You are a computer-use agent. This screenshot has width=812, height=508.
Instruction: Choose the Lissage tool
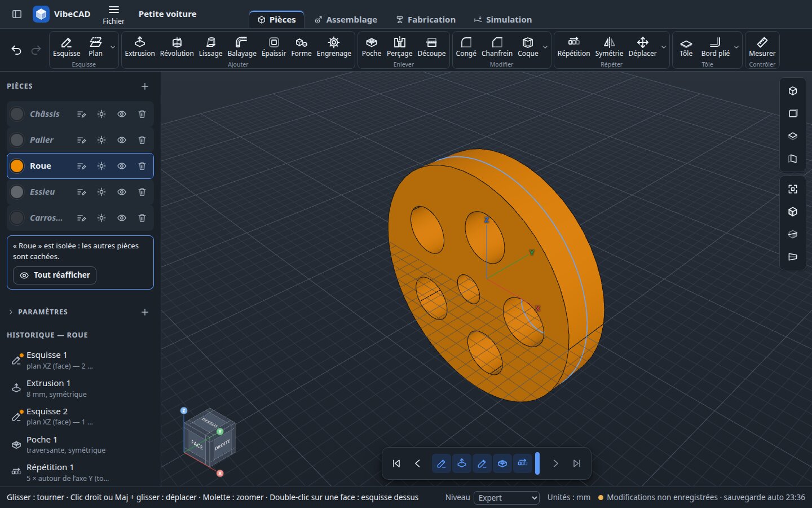point(210,47)
